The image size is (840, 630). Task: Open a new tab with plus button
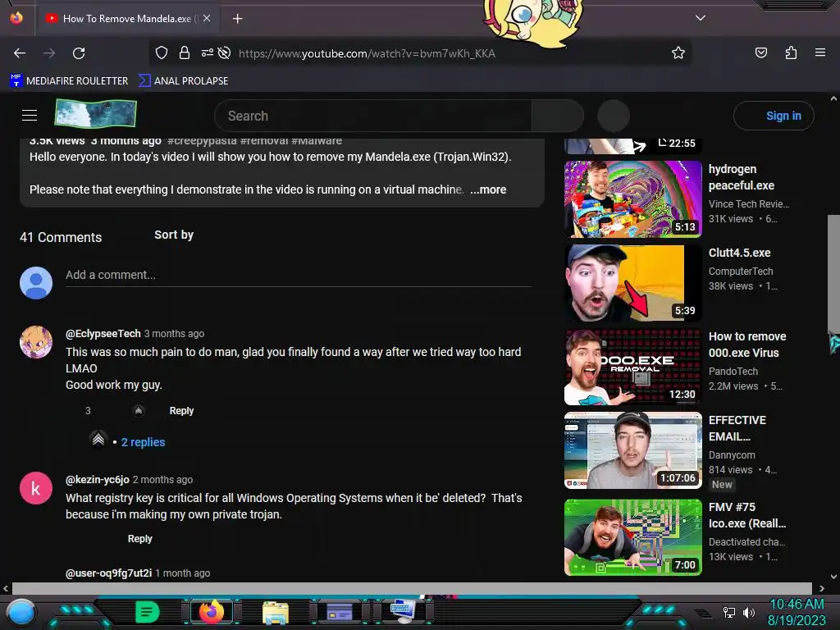click(x=237, y=19)
